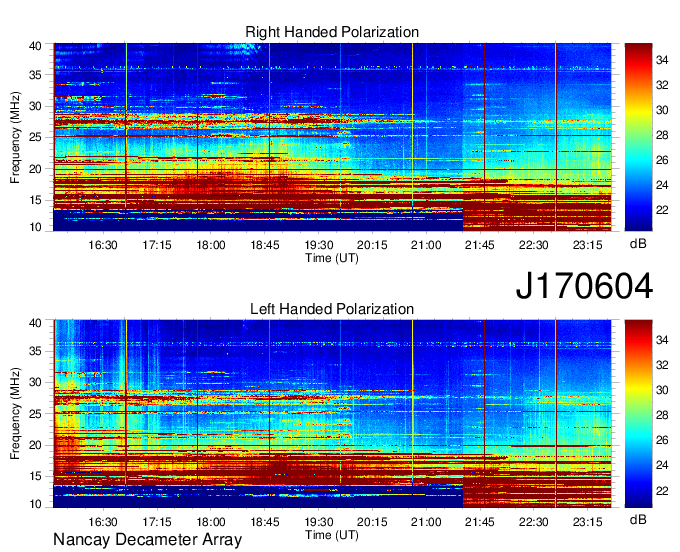Click the 17:15 tick label on bottom plot

pyautogui.click(x=157, y=522)
